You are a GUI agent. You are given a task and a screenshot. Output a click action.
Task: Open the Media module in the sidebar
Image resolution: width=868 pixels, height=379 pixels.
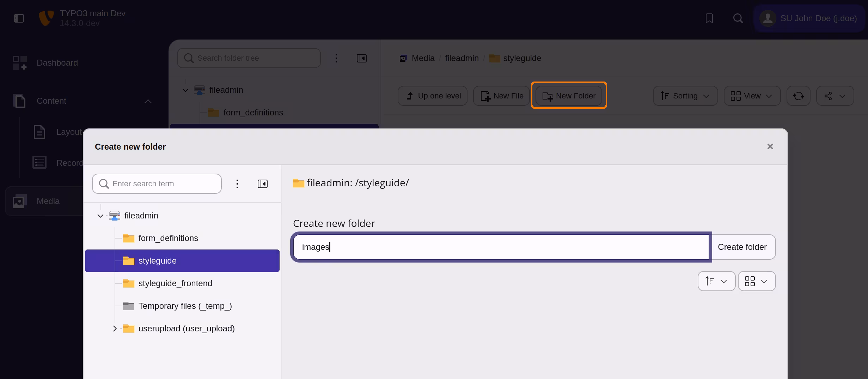pos(48,201)
